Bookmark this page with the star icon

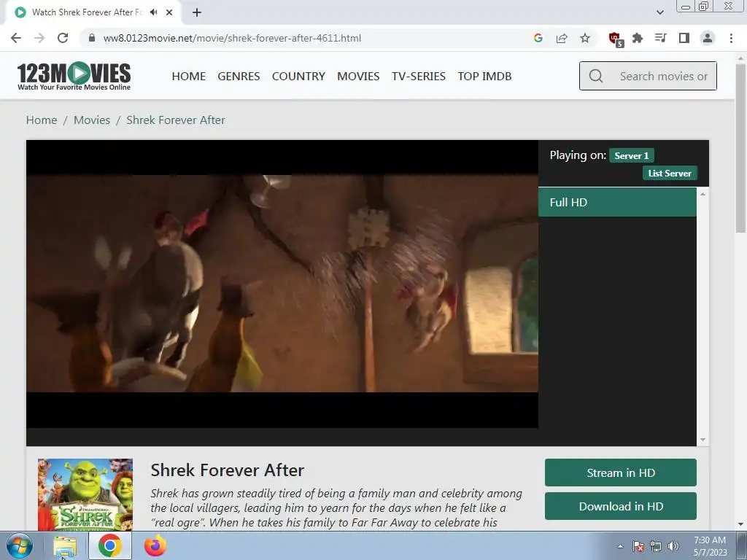[x=585, y=38]
